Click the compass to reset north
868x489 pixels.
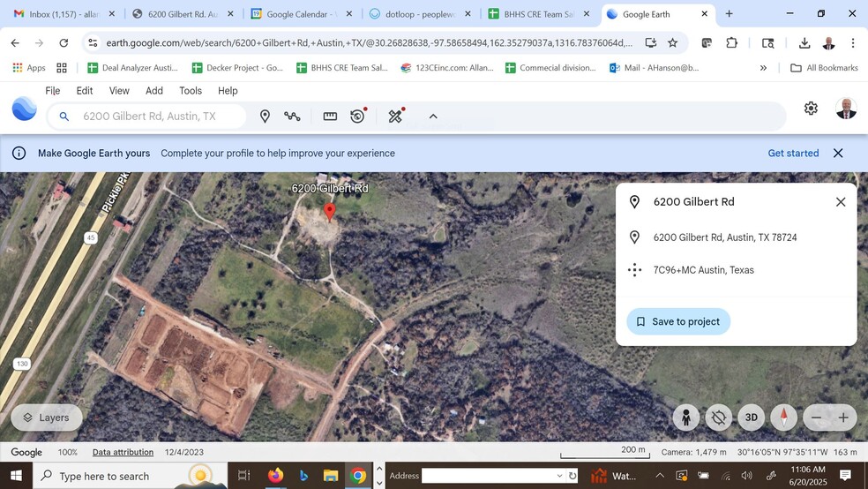tap(783, 418)
